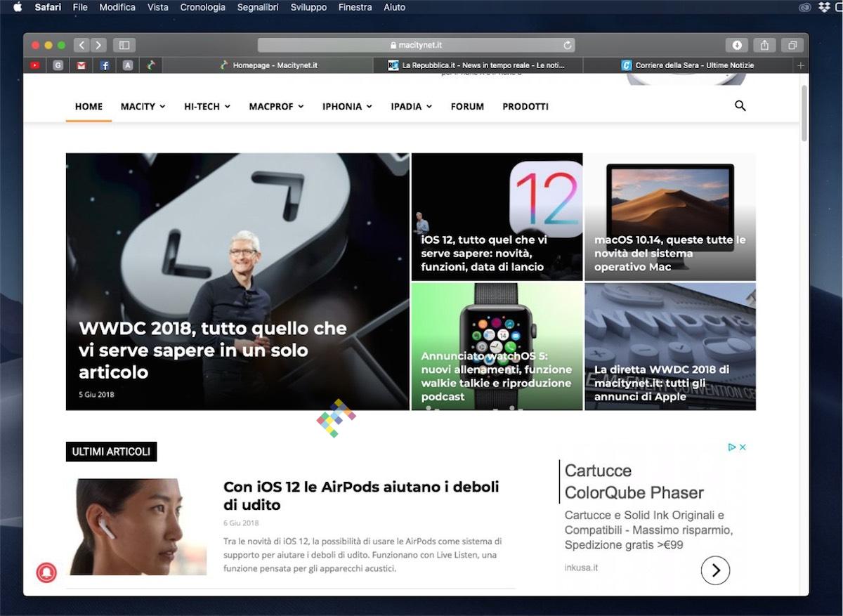Viewport: 843px width, 616px height.
Task: Open the pinned Macitynet tab icon
Action: click(151, 65)
